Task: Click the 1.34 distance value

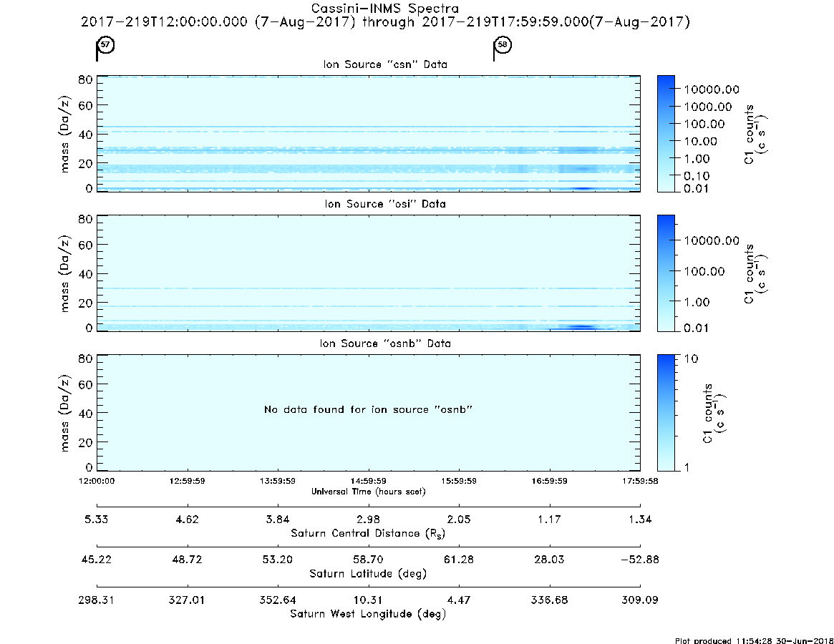Action: (640, 519)
